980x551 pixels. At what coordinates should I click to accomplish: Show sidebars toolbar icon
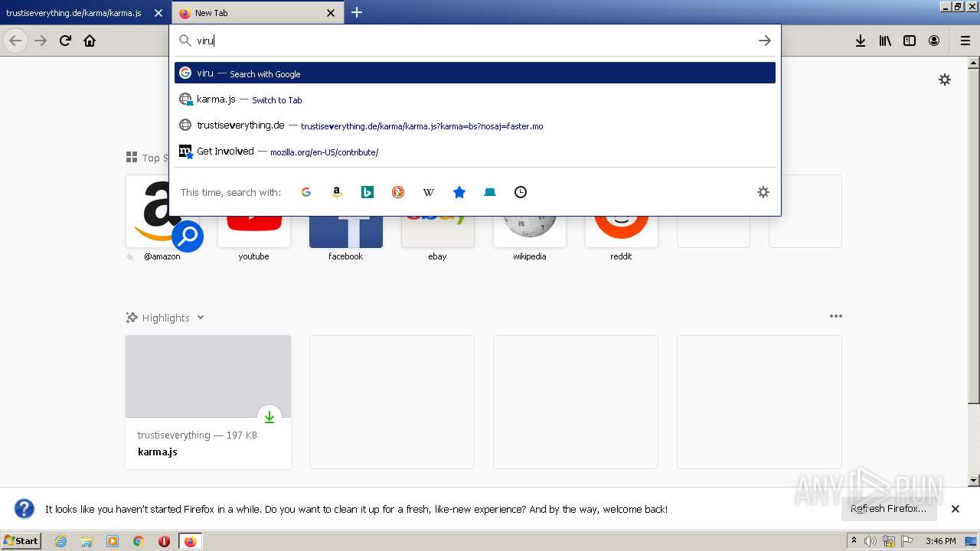click(910, 41)
